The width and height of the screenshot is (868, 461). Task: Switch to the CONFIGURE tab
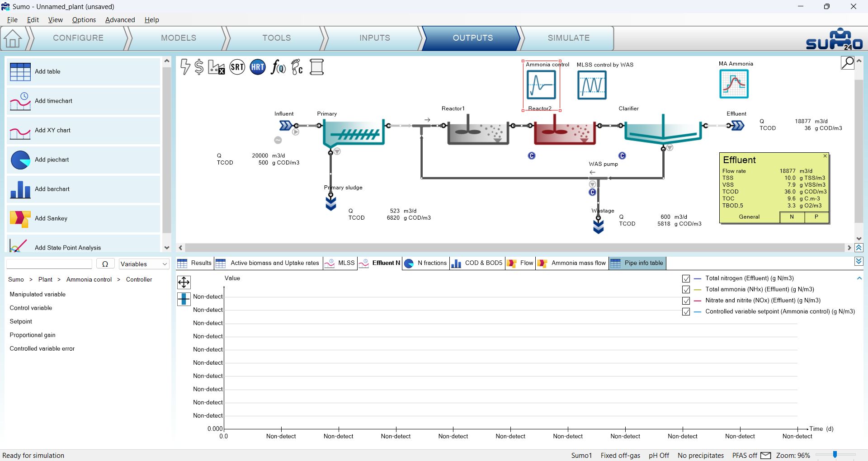pos(78,38)
